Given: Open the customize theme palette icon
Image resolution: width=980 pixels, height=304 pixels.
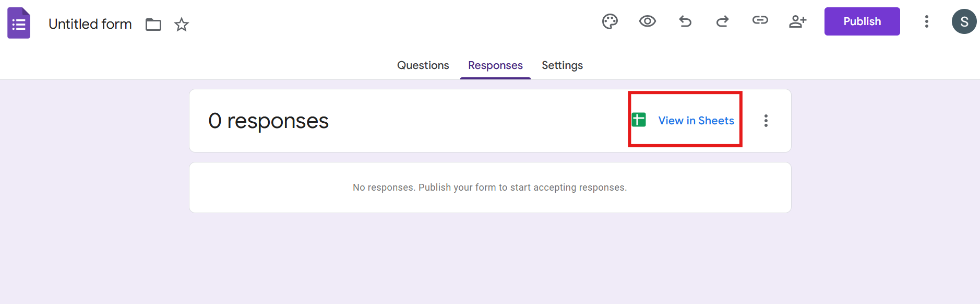Looking at the screenshot, I should [x=610, y=21].
